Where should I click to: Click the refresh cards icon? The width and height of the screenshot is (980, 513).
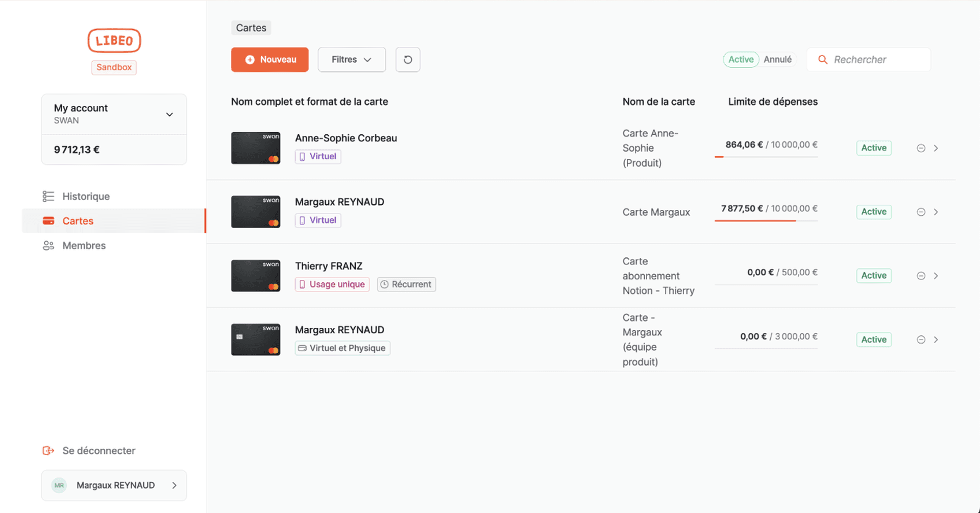(x=407, y=59)
